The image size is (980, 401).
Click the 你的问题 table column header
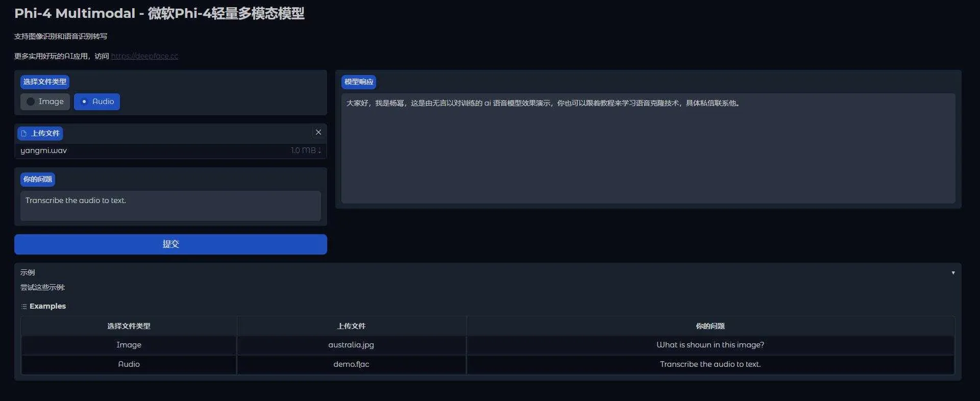click(x=710, y=326)
